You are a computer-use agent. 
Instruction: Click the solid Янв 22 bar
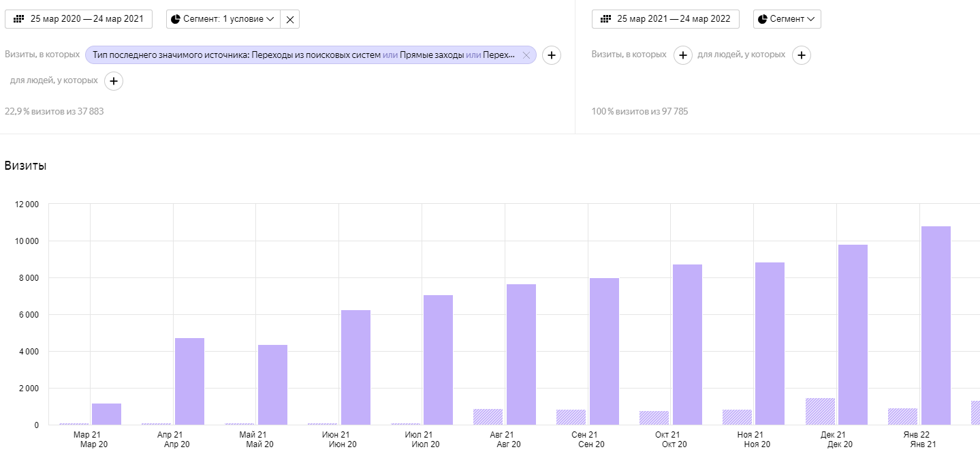click(936, 326)
